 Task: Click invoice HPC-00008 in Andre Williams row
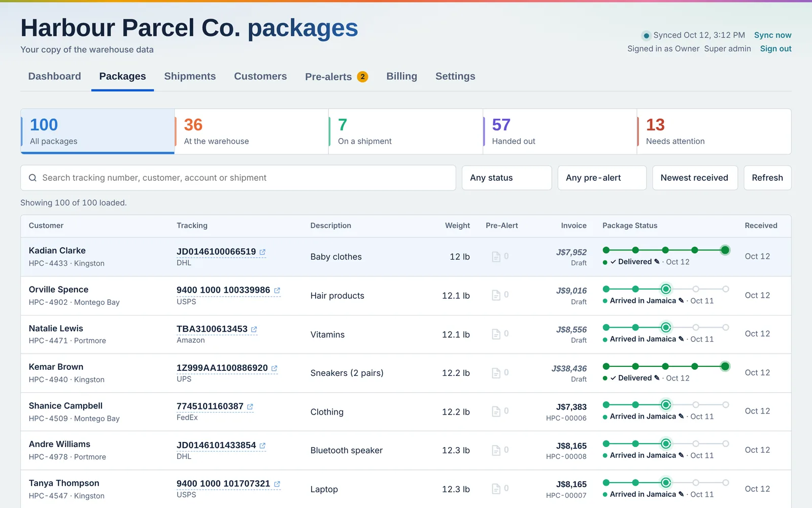click(x=566, y=457)
